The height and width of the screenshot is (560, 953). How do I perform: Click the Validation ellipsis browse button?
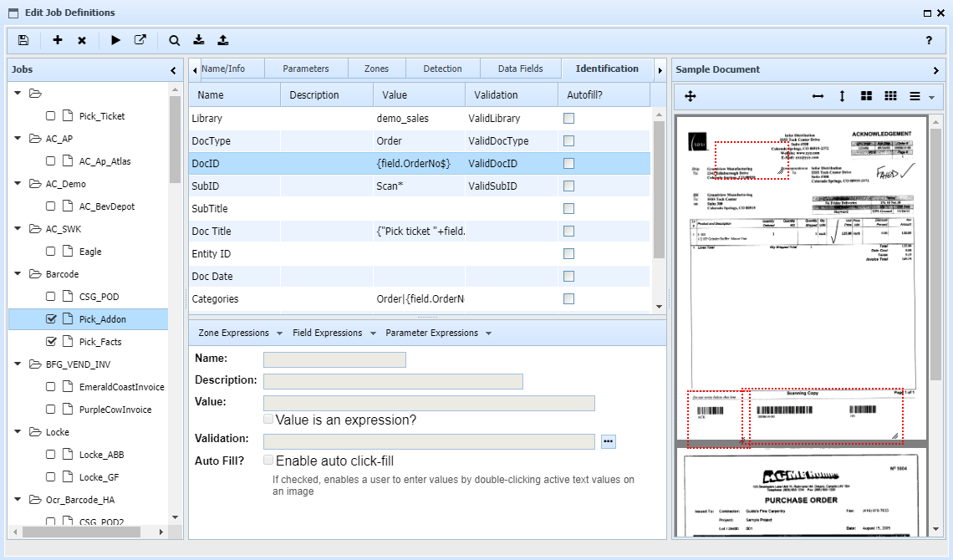coord(608,440)
